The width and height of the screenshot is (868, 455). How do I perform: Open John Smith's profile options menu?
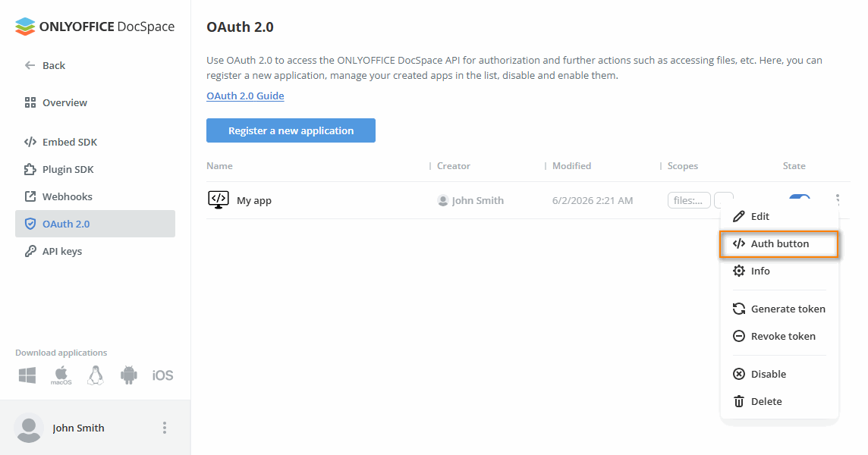pos(165,428)
